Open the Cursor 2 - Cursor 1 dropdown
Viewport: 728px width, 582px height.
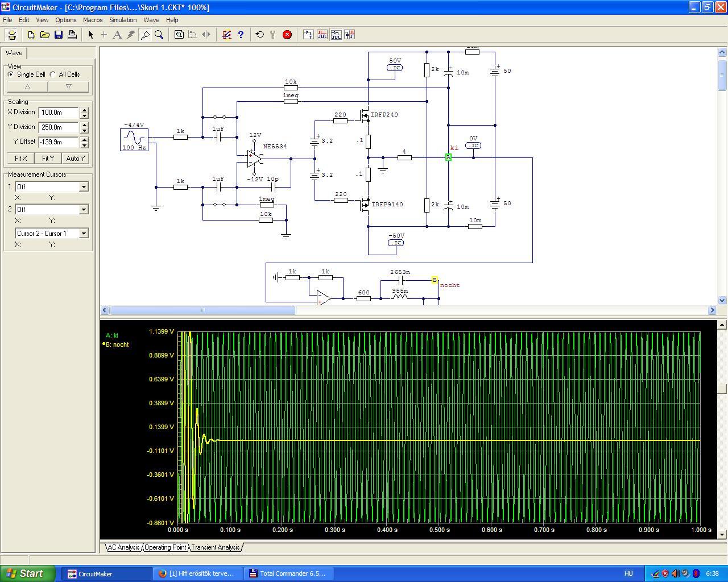coord(84,234)
